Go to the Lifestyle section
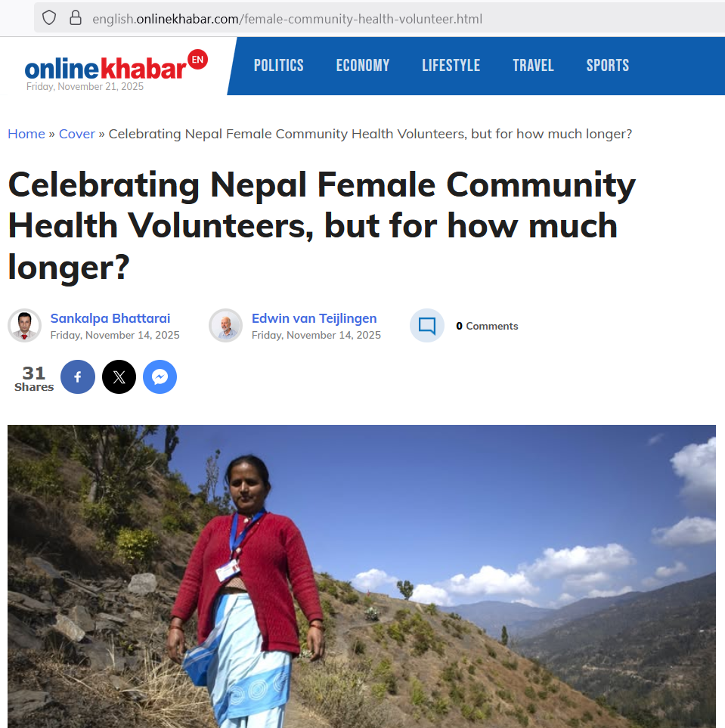Image resolution: width=725 pixels, height=728 pixels. tap(451, 66)
